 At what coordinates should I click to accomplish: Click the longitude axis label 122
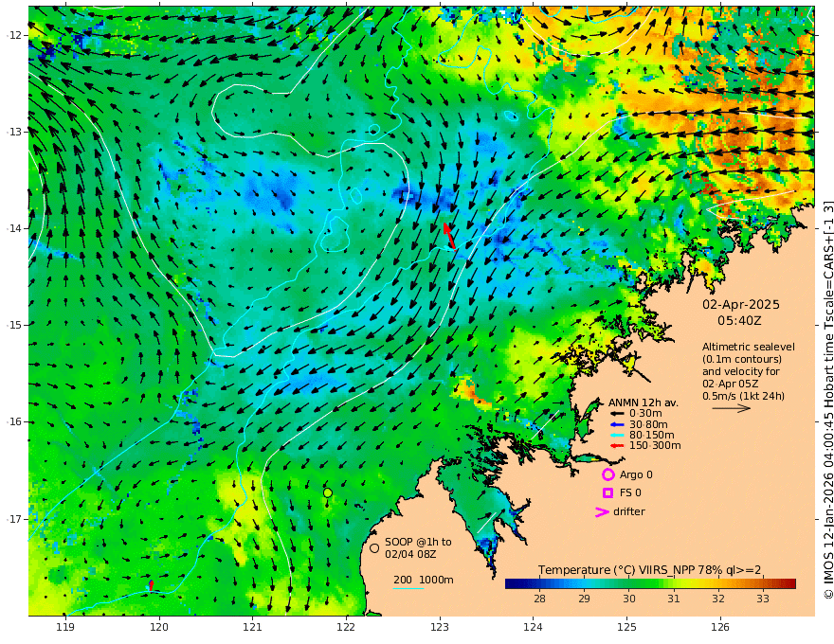point(346,627)
